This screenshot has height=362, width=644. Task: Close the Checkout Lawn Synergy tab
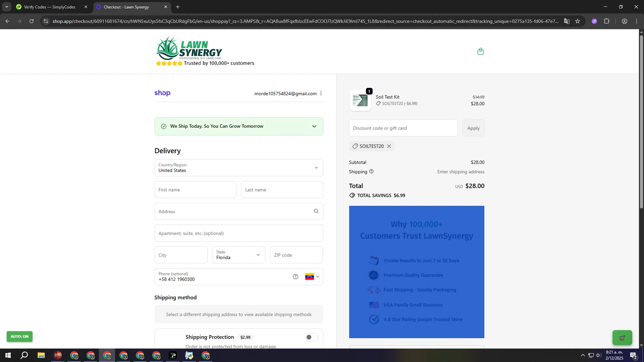click(x=166, y=7)
